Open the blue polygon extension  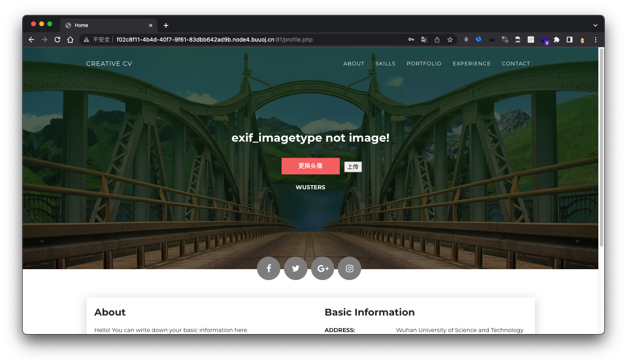pos(479,39)
